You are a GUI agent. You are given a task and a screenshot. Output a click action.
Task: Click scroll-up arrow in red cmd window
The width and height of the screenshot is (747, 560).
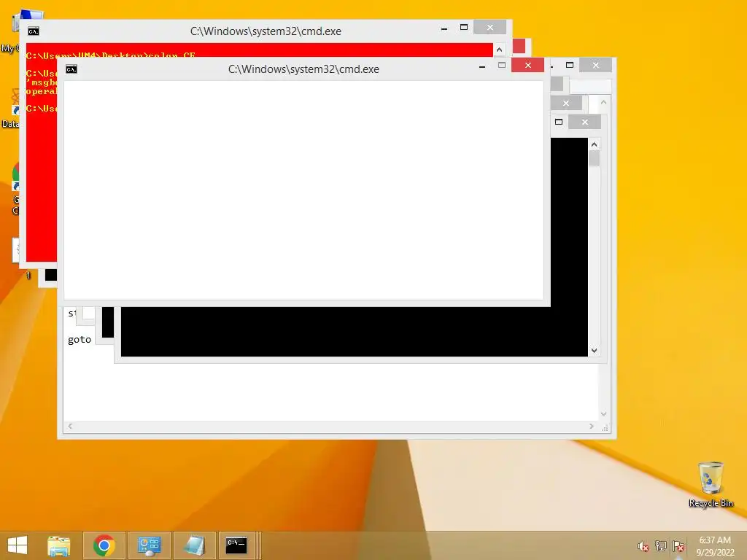pos(499,50)
